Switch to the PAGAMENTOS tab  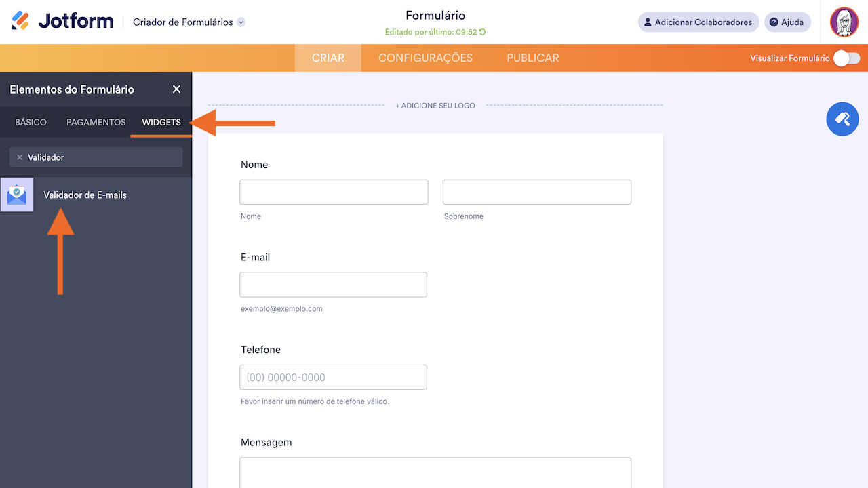(x=96, y=123)
